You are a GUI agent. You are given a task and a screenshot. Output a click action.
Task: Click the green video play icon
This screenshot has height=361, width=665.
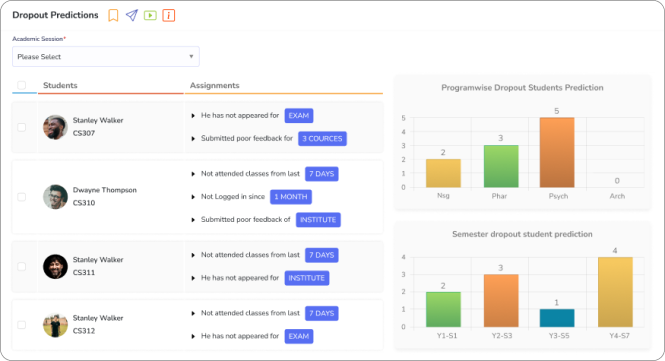tap(150, 16)
